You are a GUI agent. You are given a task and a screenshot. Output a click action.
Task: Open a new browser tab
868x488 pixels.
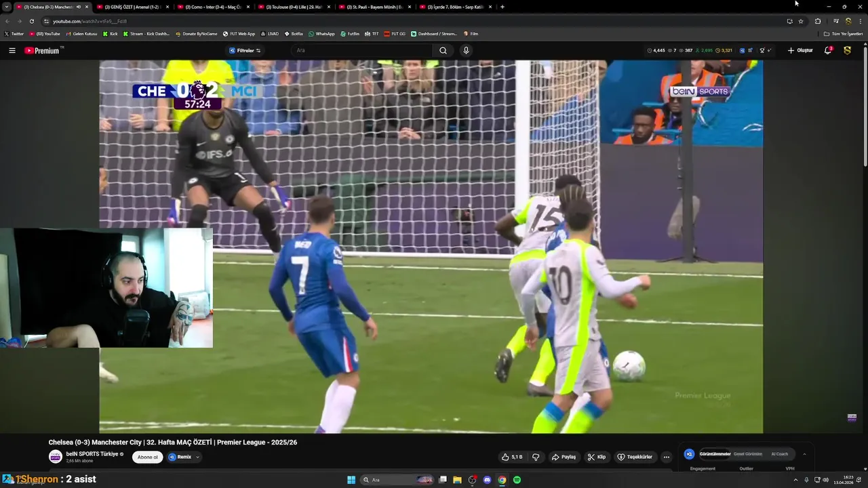(x=502, y=7)
